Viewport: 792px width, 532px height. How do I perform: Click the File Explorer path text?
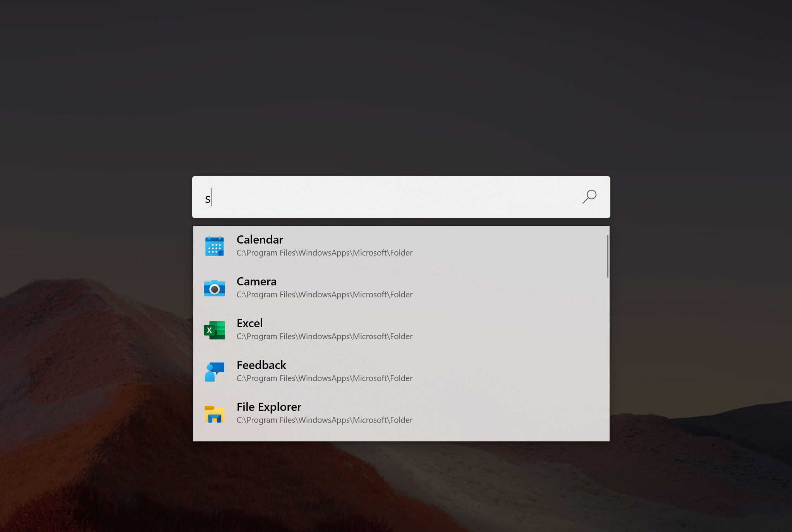[x=325, y=420]
